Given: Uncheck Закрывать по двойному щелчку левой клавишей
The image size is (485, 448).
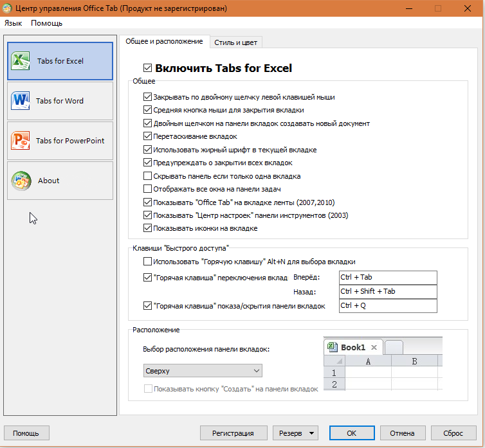Looking at the screenshot, I should tap(147, 97).
